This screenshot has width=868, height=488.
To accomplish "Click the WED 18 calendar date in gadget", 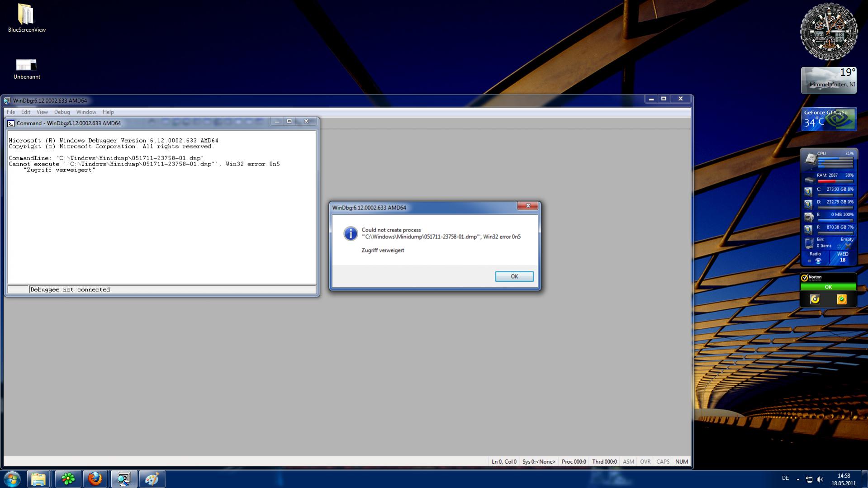I will point(843,257).
